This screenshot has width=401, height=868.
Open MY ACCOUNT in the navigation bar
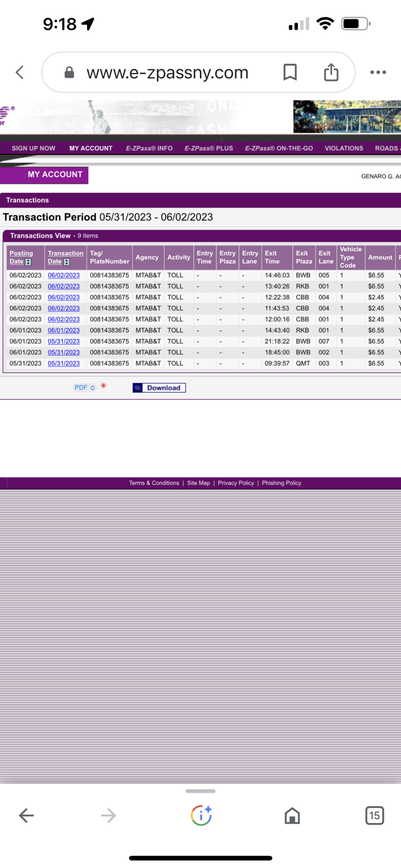[x=91, y=148]
